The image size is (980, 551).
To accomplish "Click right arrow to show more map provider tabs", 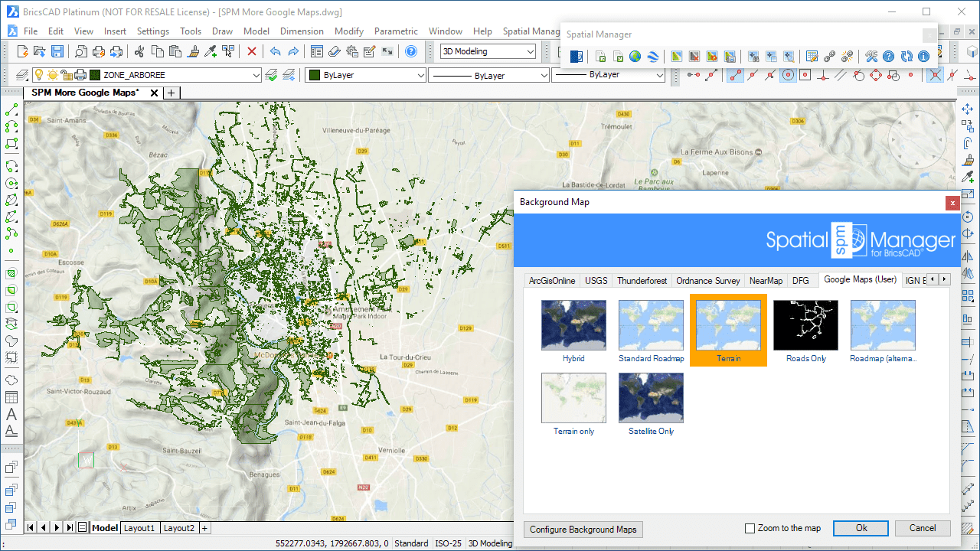I will pyautogui.click(x=945, y=280).
